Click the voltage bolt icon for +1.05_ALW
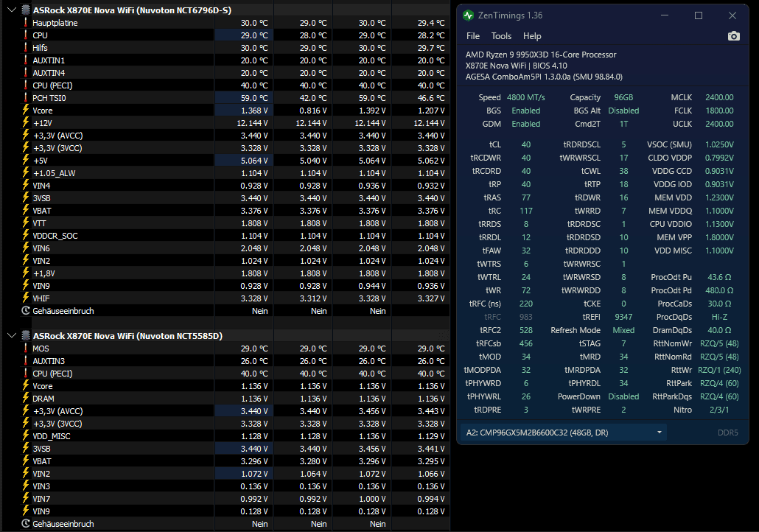Image resolution: width=759 pixels, height=532 pixels. [x=26, y=173]
